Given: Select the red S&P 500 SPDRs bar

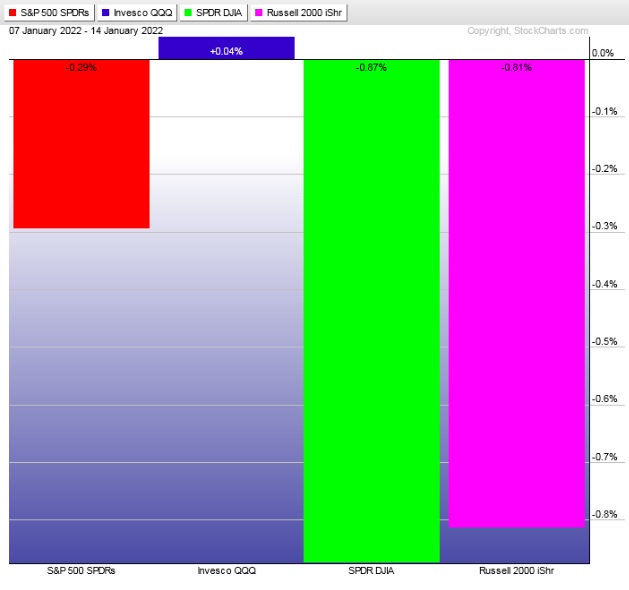Looking at the screenshot, I should 81,144.
